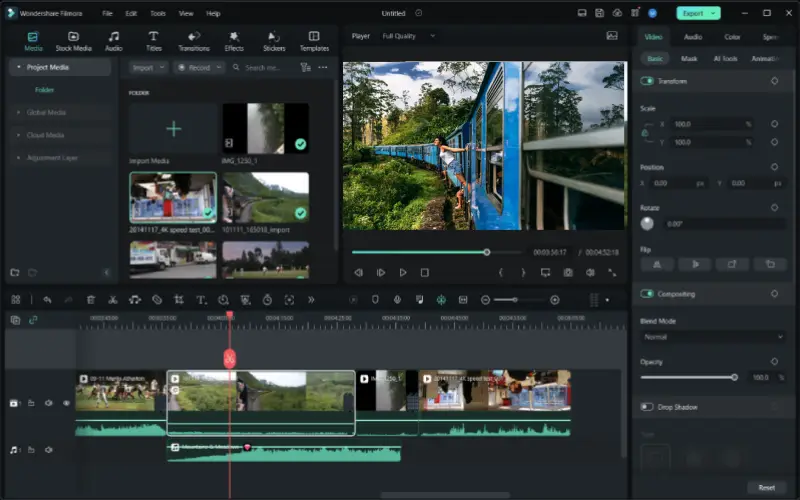This screenshot has height=500, width=800.
Task: Adjust the timeline zoom slider
Action: [515, 300]
